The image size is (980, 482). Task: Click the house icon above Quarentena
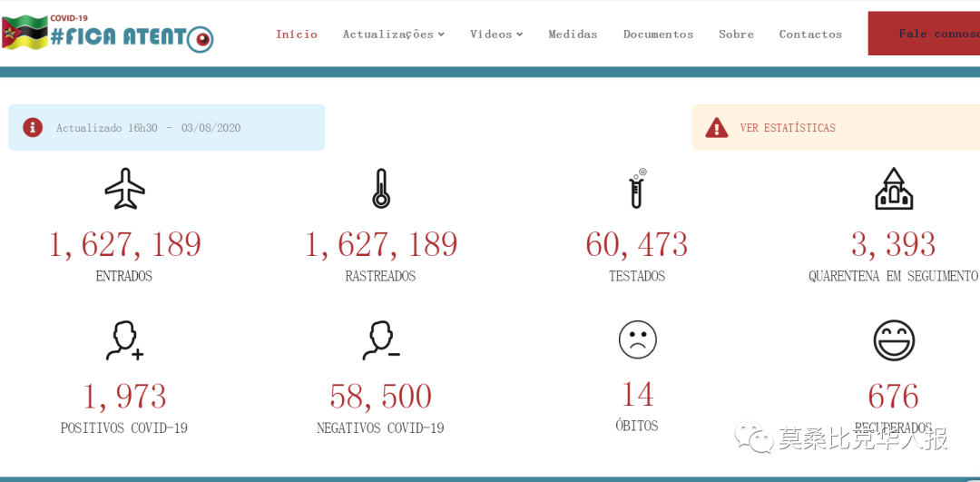tap(894, 189)
